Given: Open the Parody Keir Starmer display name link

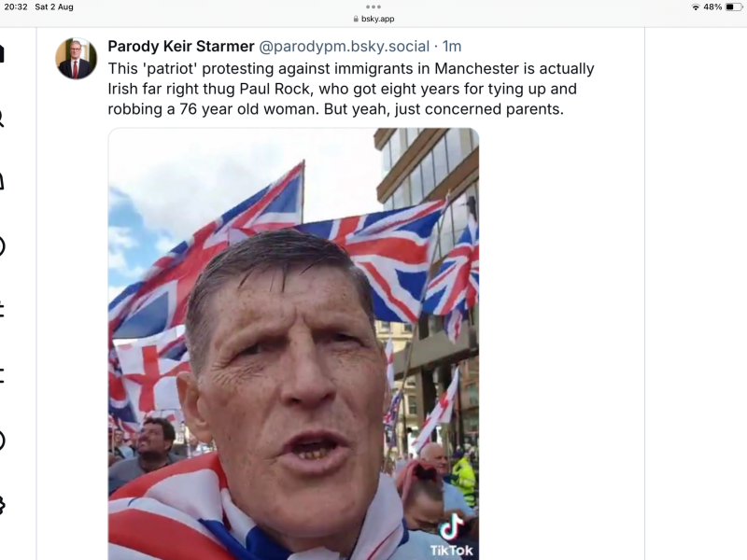Looking at the screenshot, I should 181,47.
